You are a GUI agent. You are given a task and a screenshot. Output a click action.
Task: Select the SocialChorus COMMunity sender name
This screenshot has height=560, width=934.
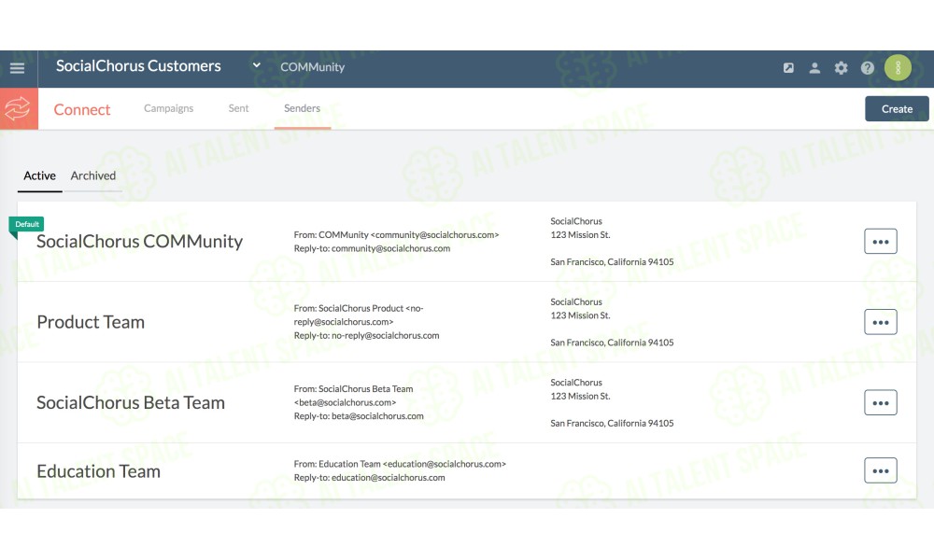pyautogui.click(x=140, y=241)
